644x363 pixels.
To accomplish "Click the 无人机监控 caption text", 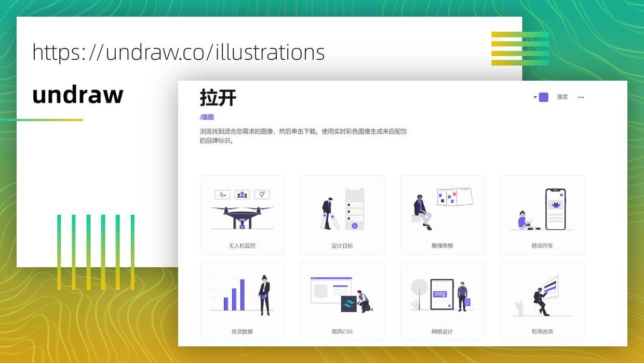I will [x=242, y=246].
